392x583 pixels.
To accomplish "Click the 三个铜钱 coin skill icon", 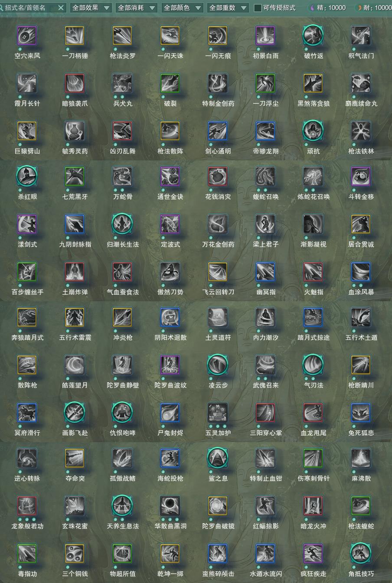I will (75, 554).
